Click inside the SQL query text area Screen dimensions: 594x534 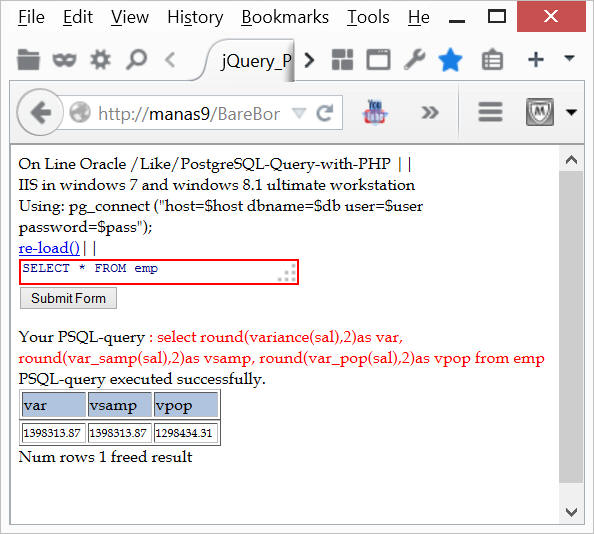pyautogui.click(x=159, y=272)
